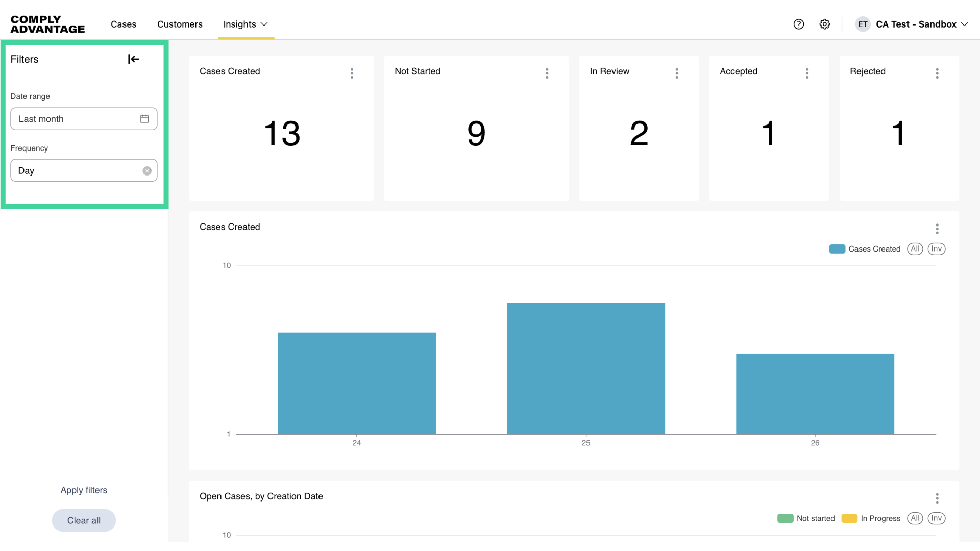Open the Cases Created card options menu
This screenshot has height=551, width=980.
pos(352,73)
